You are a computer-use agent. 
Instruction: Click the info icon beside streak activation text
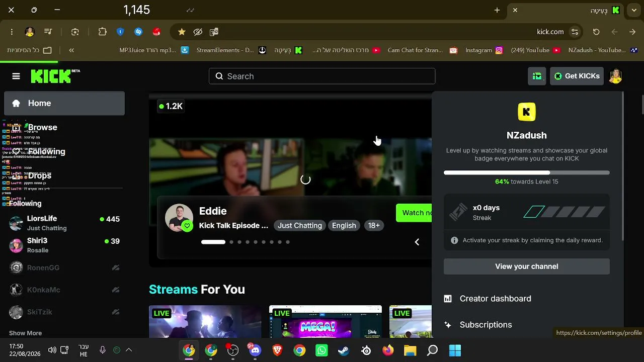(454, 240)
